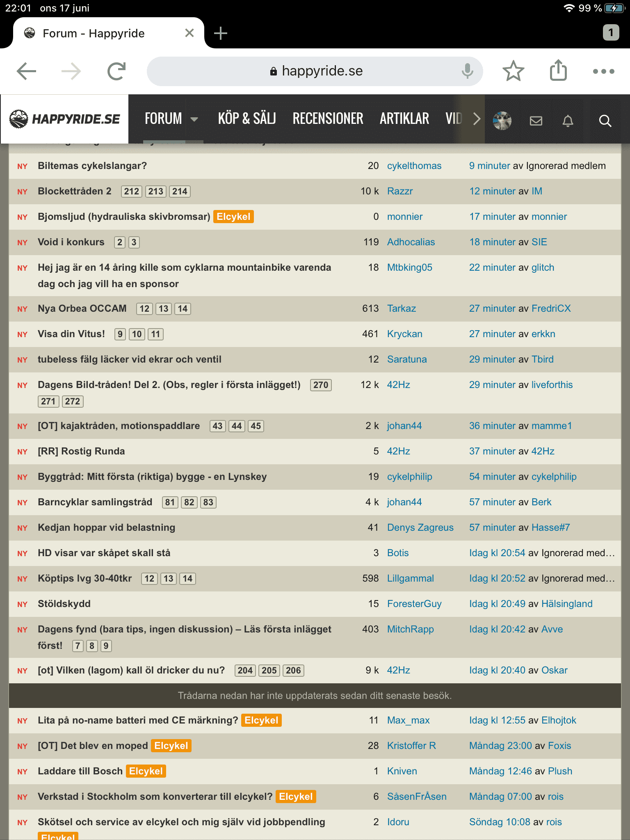Show the open tabs counter

tap(611, 32)
